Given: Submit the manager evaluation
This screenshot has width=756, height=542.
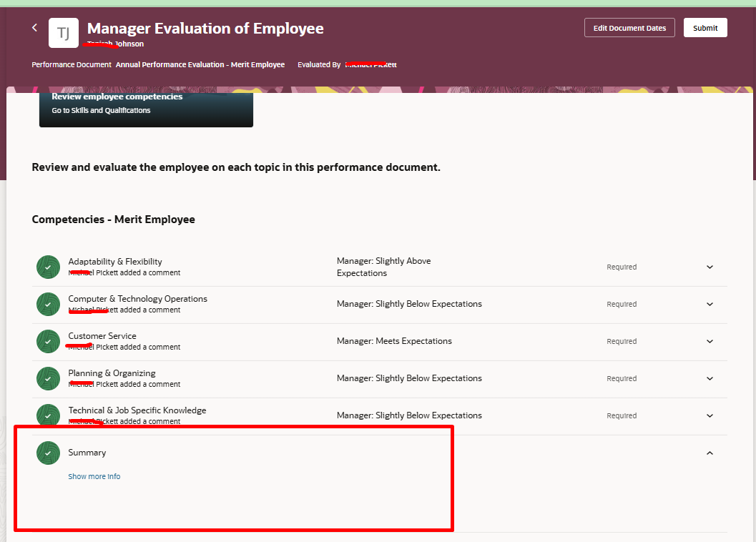Looking at the screenshot, I should [x=705, y=28].
